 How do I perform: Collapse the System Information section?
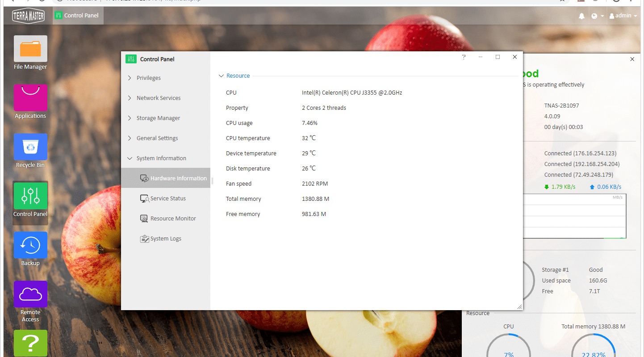[x=166, y=158]
